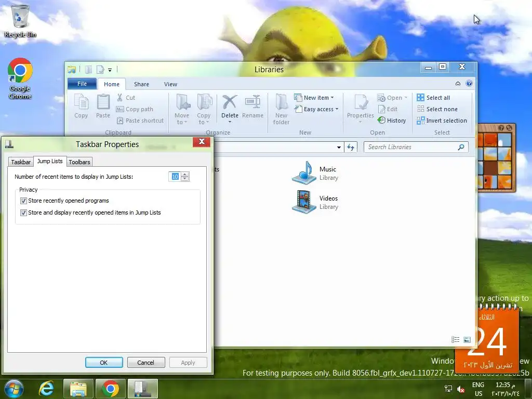Viewport: 532px width, 399px height.
Task: Click the magnifier icon in Search Libraries
Action: click(x=461, y=147)
